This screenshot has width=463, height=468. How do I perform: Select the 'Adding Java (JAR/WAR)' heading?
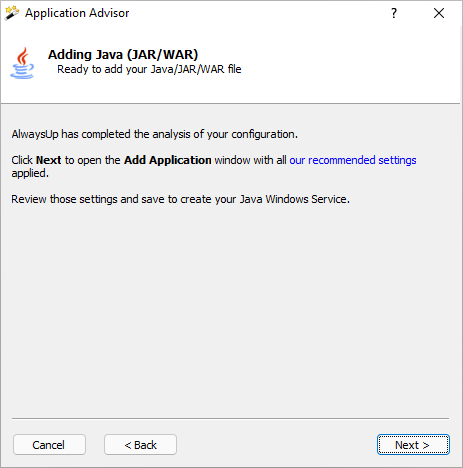(123, 55)
